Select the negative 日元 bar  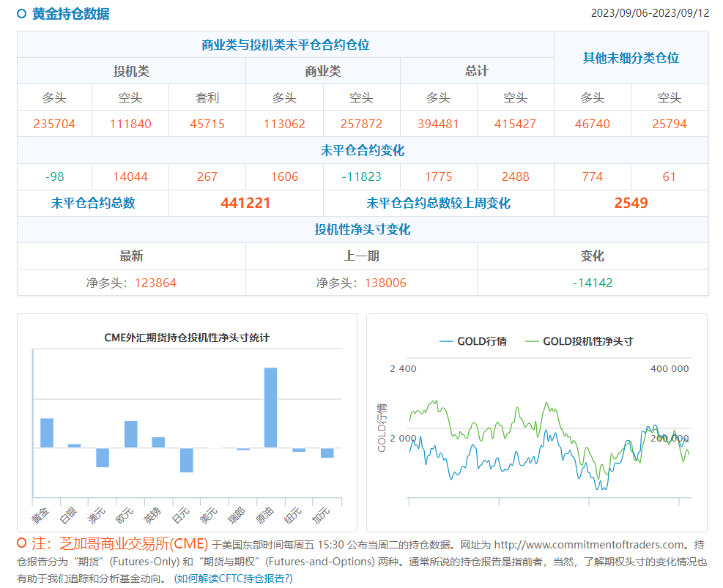187,460
